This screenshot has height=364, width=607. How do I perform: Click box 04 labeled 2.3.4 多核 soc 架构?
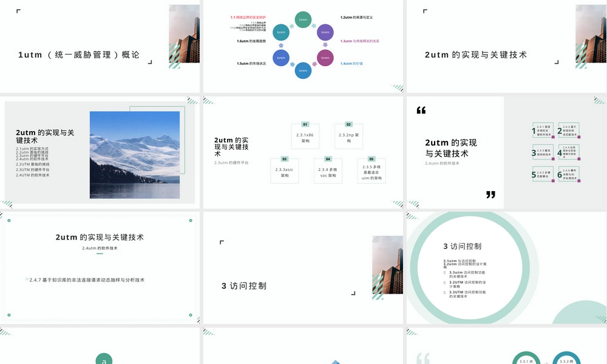pos(328,170)
